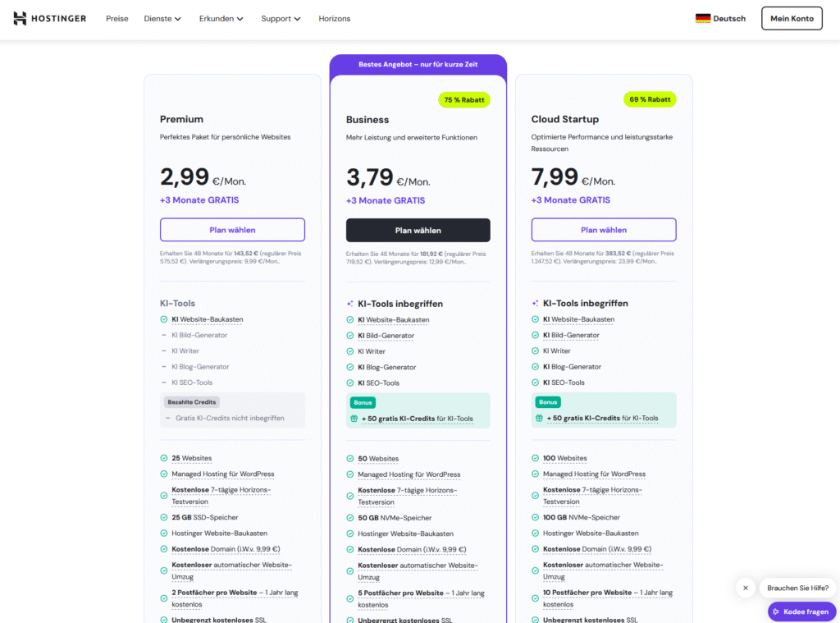Click the sparkle icon beside Cloud Startup KI-Tools inbegriffen
Viewport: 840px width, 623px height.
point(535,304)
